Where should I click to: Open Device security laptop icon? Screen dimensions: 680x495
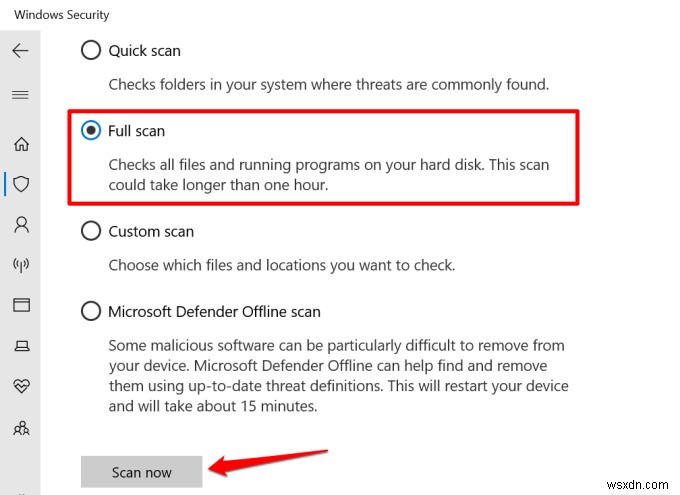[21, 345]
